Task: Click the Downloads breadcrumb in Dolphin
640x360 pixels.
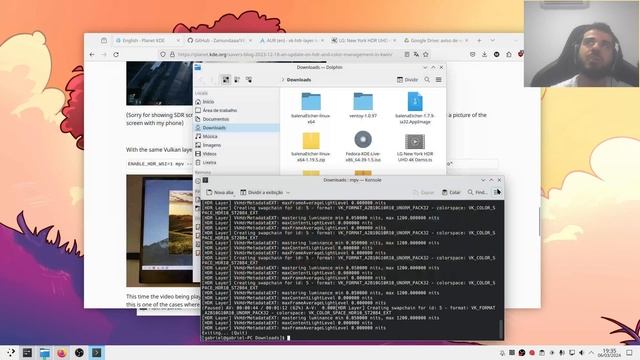Action: coord(299,80)
